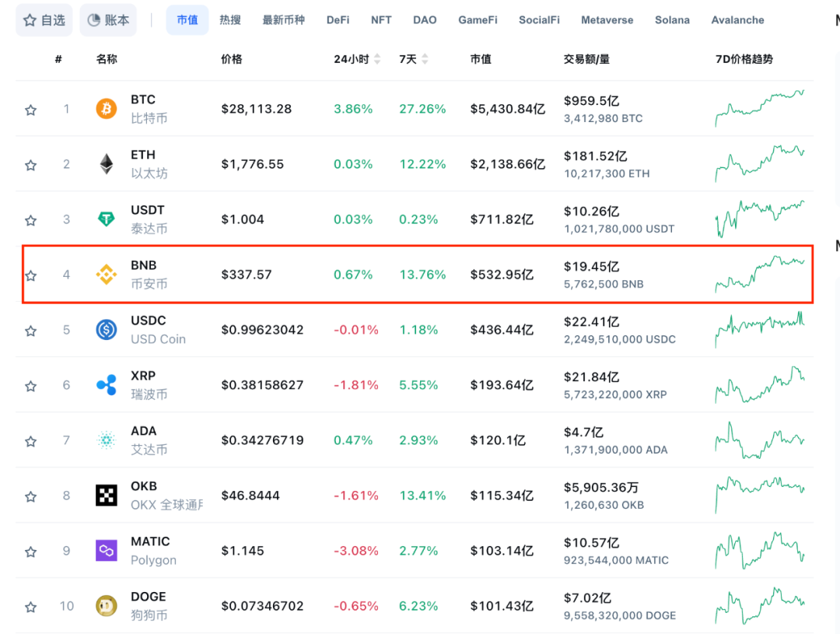Click the OKB 7-day change 13.41%

coord(422,496)
